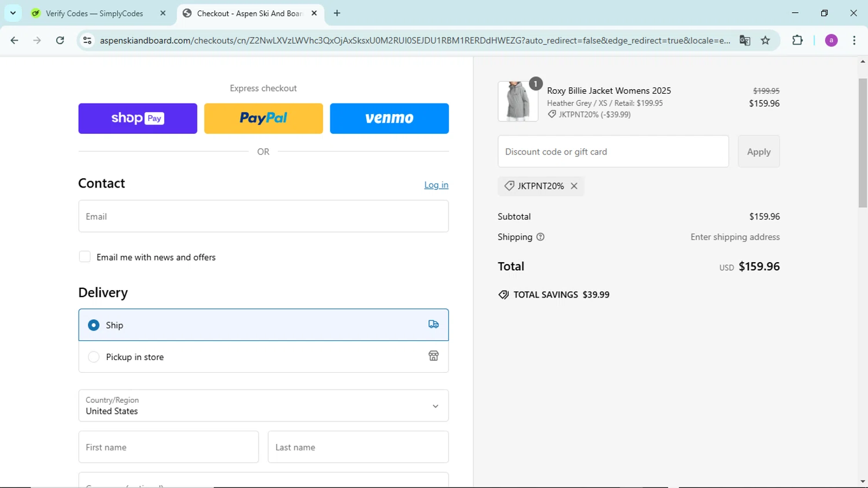Open the tab search dropdown arrow

[x=13, y=13]
